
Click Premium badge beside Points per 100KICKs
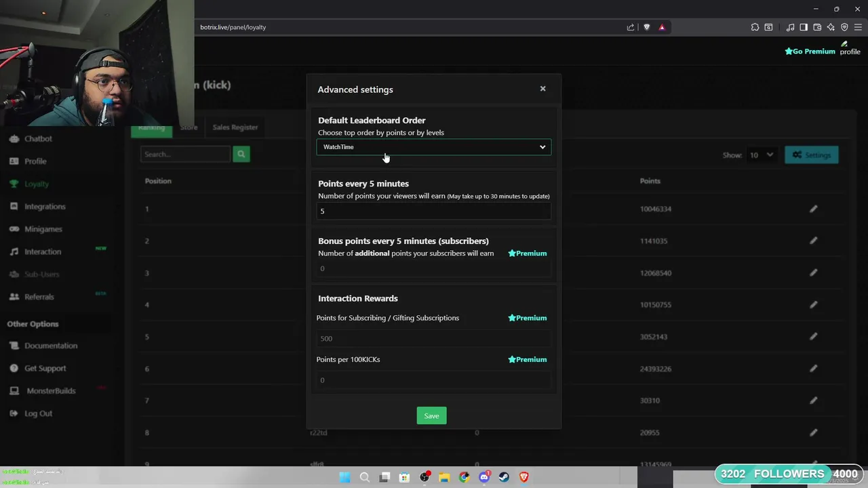[x=528, y=360]
